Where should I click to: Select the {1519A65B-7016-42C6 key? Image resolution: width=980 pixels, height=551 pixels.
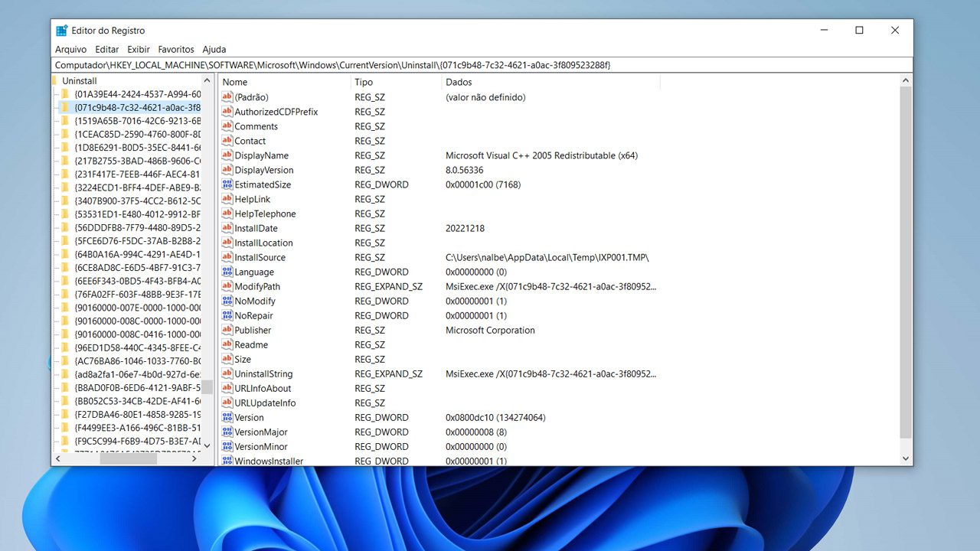coord(137,121)
